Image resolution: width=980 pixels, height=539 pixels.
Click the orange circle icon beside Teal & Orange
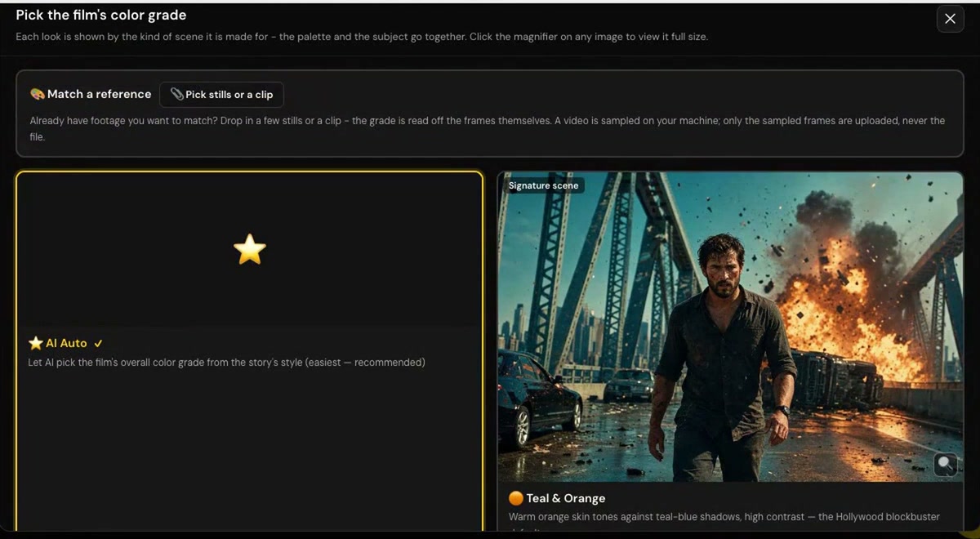(516, 498)
